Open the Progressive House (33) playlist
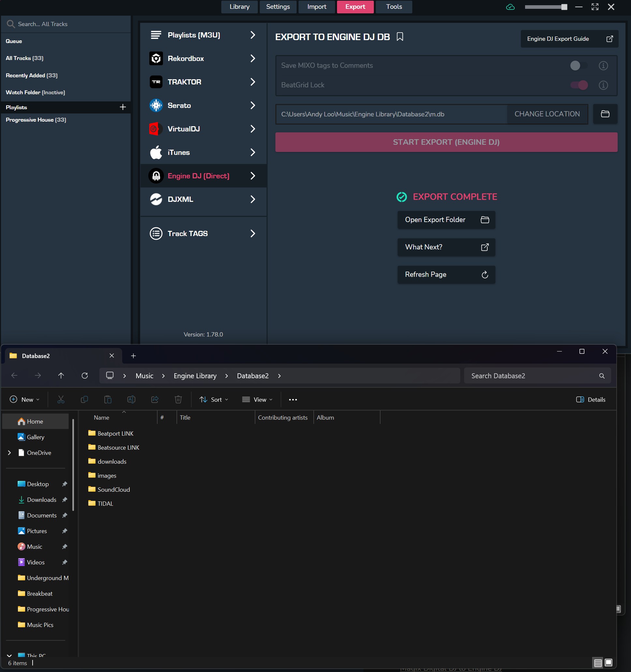631x672 pixels. 36,120
